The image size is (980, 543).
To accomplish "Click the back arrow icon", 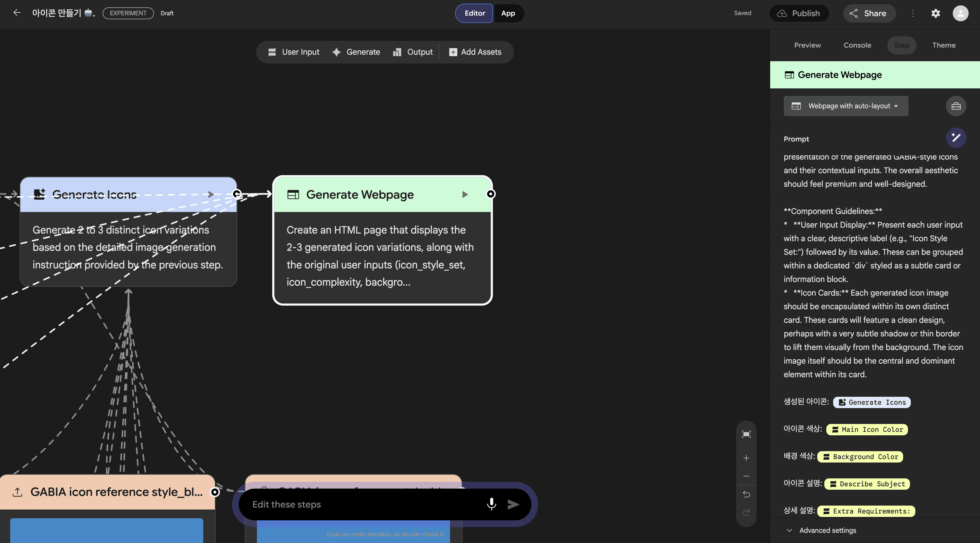I will pos(17,13).
